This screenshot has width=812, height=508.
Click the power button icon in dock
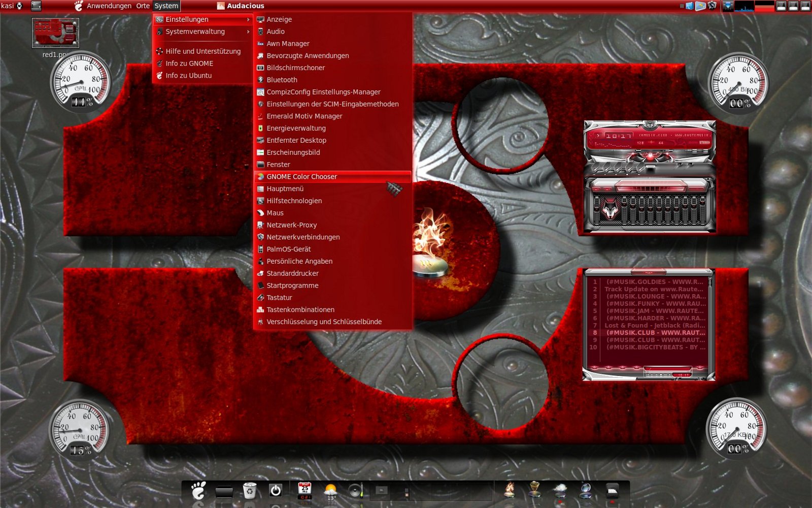276,491
